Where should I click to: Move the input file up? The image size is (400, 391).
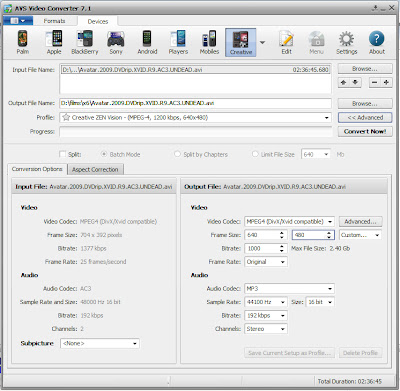[x=343, y=82]
